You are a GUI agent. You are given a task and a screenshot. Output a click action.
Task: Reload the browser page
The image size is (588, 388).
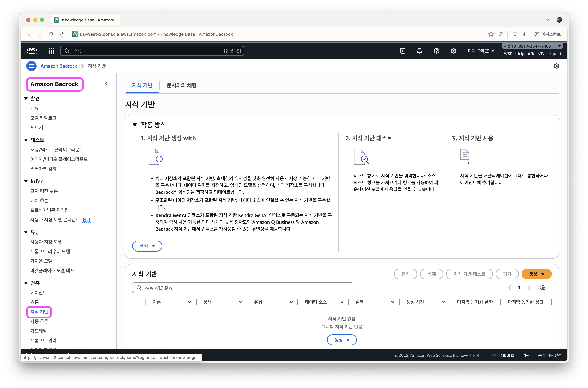click(x=51, y=34)
